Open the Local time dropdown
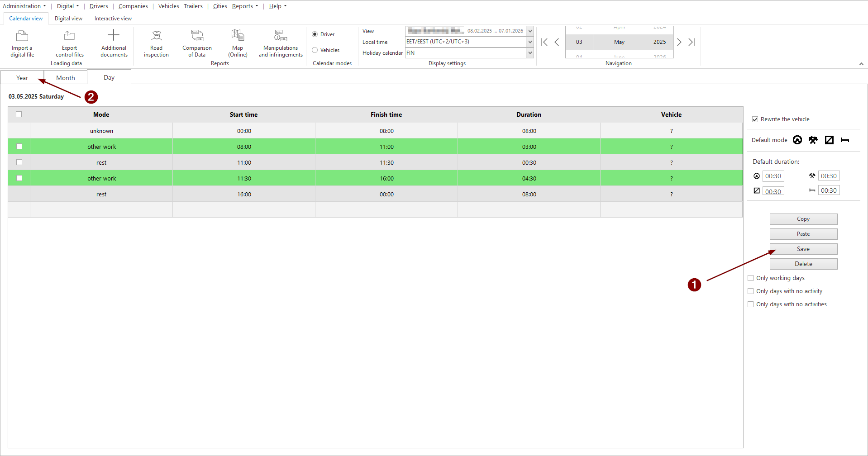The image size is (868, 456). coord(530,42)
